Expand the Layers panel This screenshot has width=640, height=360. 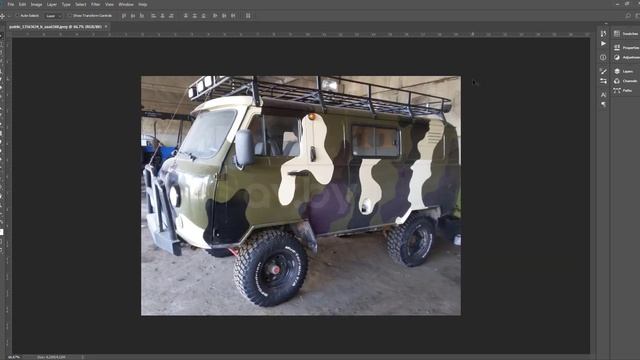pos(626,71)
